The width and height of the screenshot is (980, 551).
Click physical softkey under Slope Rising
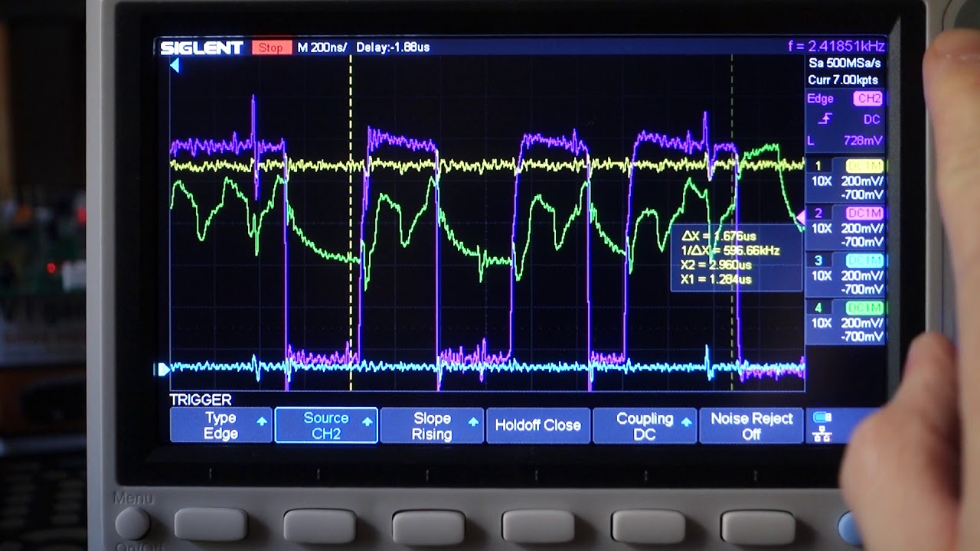pyautogui.click(x=429, y=527)
